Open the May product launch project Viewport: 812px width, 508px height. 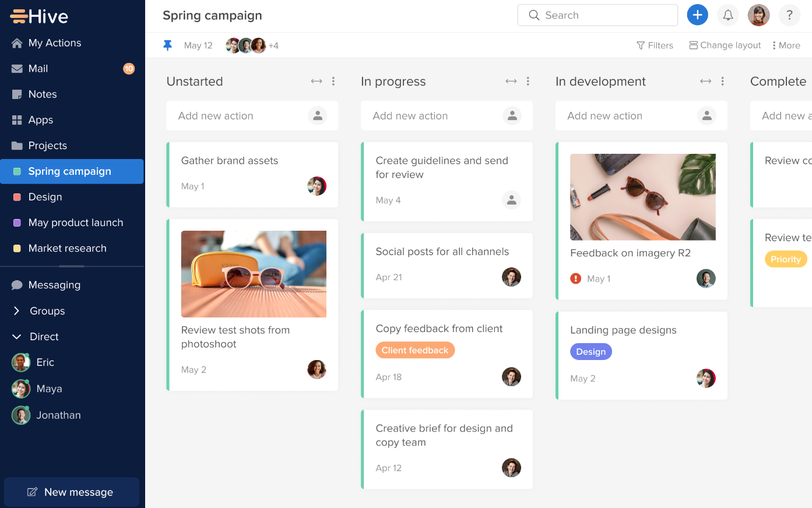pyautogui.click(x=76, y=223)
